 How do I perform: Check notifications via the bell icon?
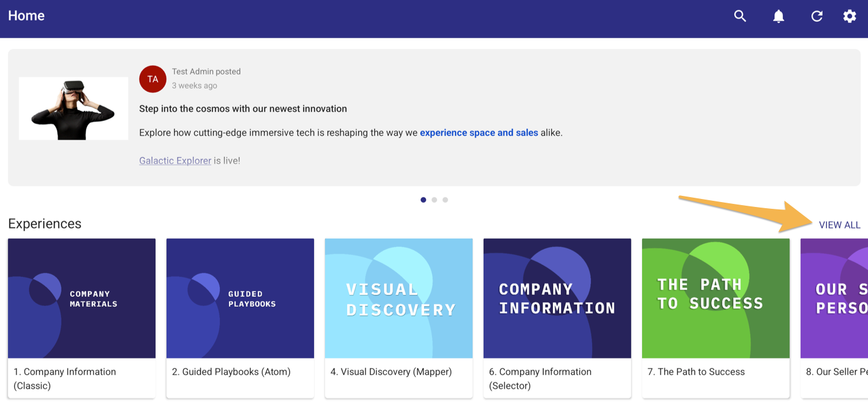coord(778,16)
